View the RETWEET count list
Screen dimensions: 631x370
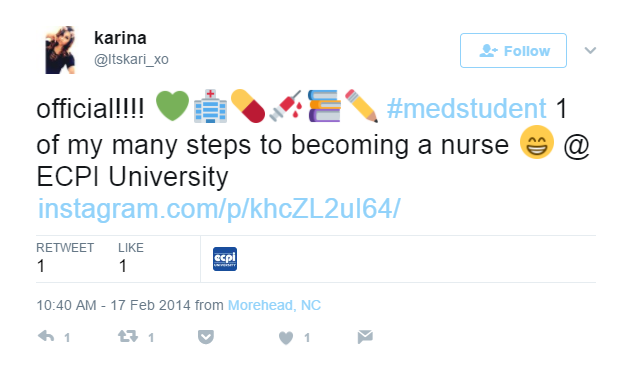point(65,258)
